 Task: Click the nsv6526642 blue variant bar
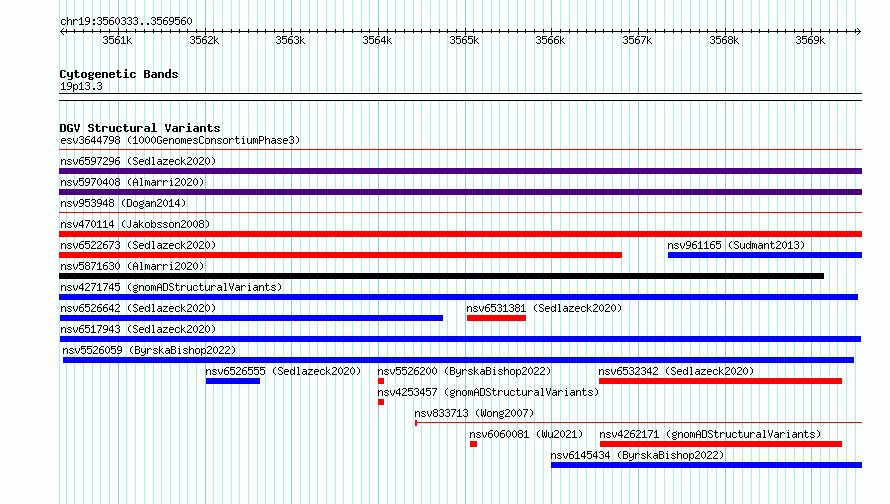coord(251,318)
